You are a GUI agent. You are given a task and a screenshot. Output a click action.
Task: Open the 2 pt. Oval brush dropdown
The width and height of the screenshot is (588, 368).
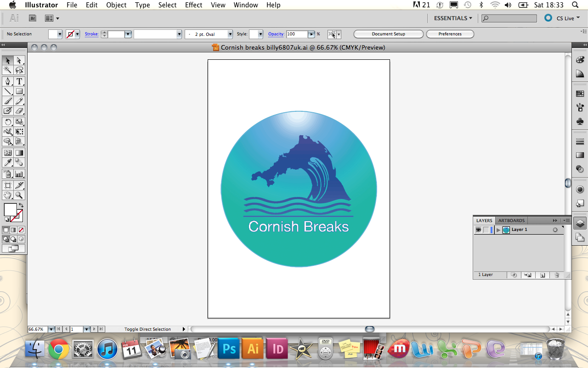click(x=230, y=34)
